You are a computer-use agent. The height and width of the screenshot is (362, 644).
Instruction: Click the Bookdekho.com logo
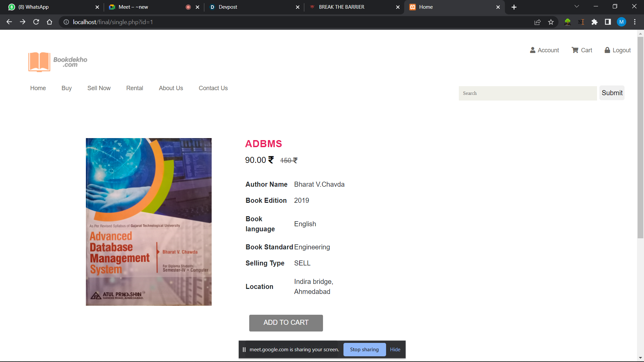click(x=58, y=62)
